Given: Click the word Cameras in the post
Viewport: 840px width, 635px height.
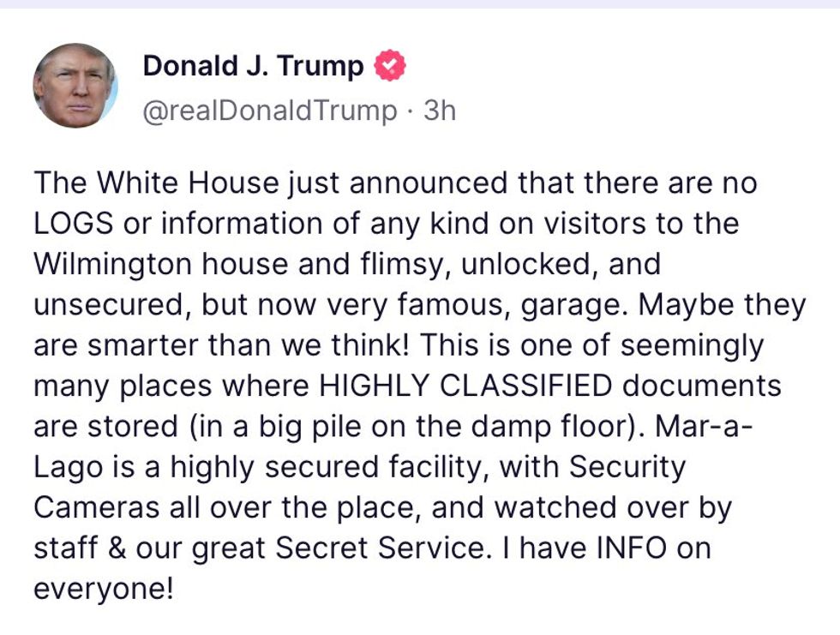Looking at the screenshot, I should tap(96, 507).
